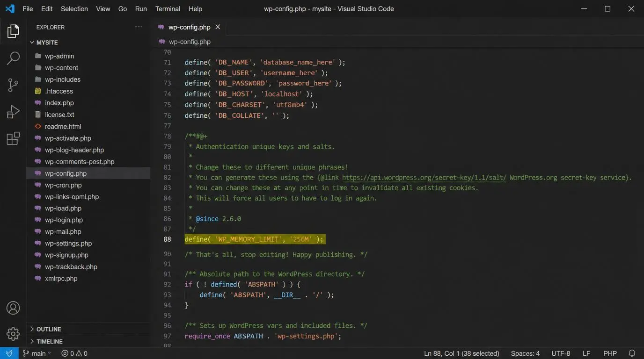Click the remote window icon in status bar

point(9,353)
